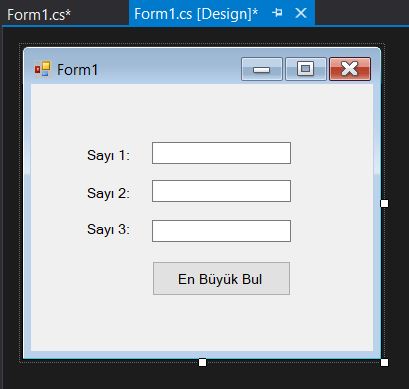The height and width of the screenshot is (389, 409).
Task: Click the En Büyük Bul button
Action: click(x=221, y=278)
